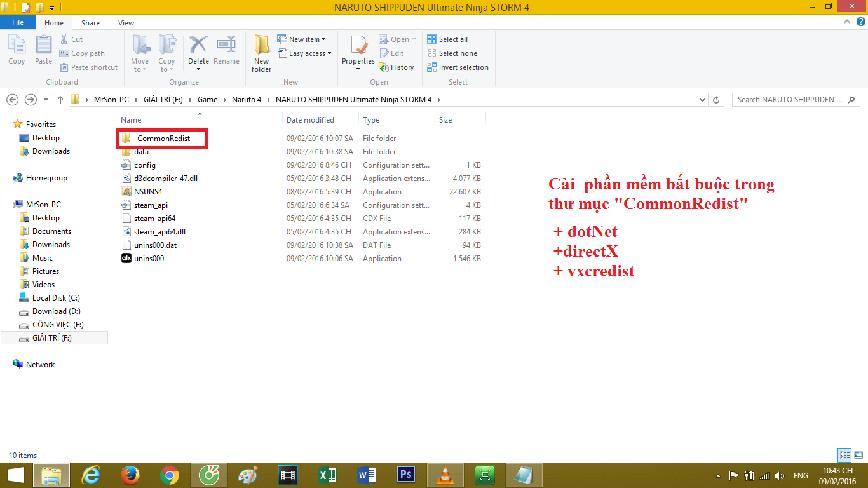The width and height of the screenshot is (868, 488).
Task: Click Invert selection
Action: (x=458, y=67)
